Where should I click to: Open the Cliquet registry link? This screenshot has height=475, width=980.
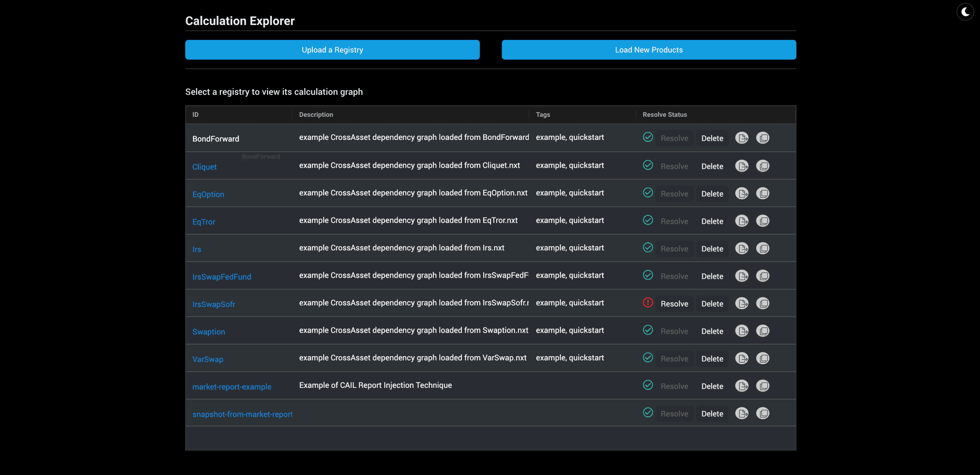pos(204,167)
